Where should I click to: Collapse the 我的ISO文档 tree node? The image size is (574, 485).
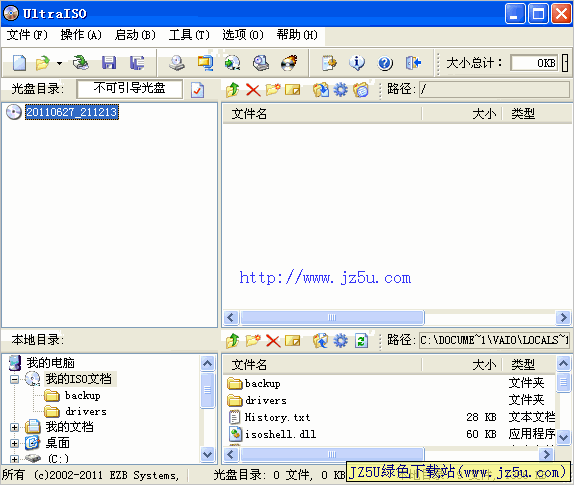(x=14, y=379)
